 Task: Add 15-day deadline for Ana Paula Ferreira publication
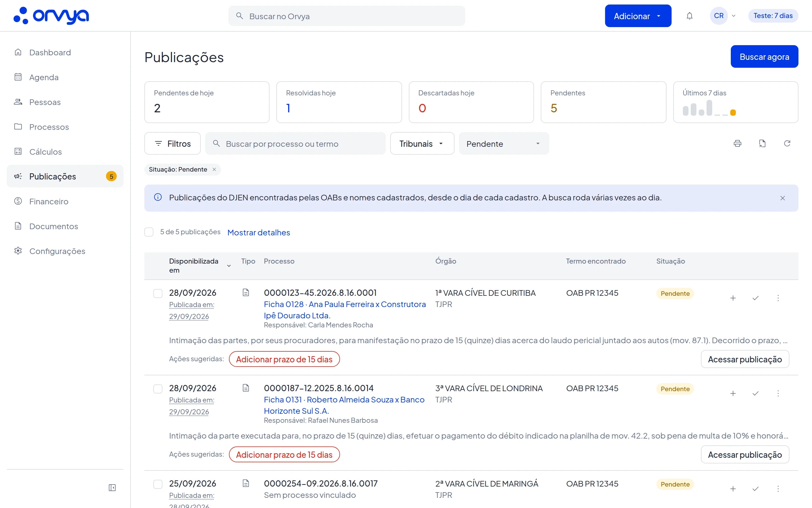(x=284, y=359)
